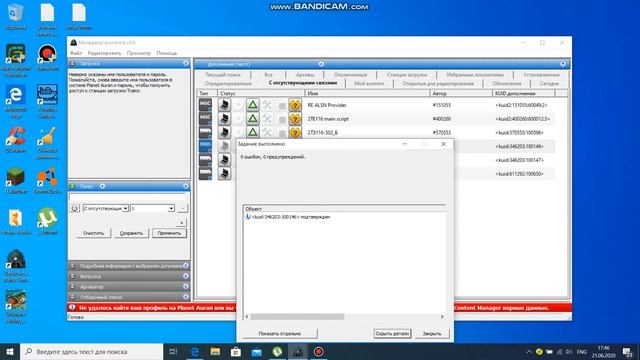The height and width of the screenshot is (360, 640).
Task: Click tools icon in RE ALSN Provider row
Action: (267, 105)
